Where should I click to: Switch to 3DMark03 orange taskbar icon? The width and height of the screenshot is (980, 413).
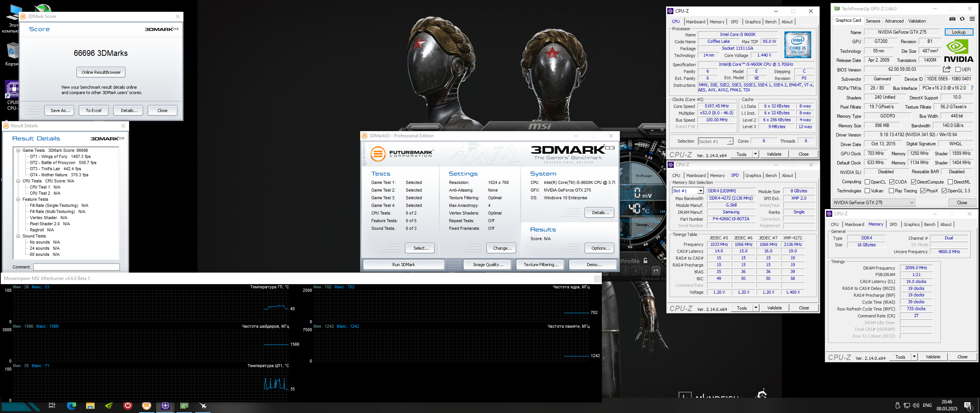[x=147, y=405]
